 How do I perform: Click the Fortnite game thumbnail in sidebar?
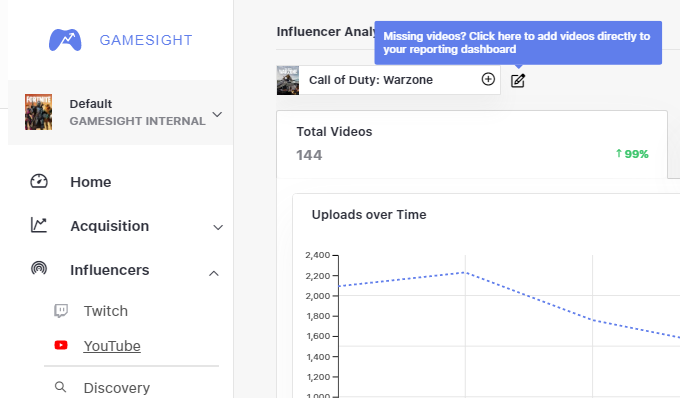pos(39,112)
